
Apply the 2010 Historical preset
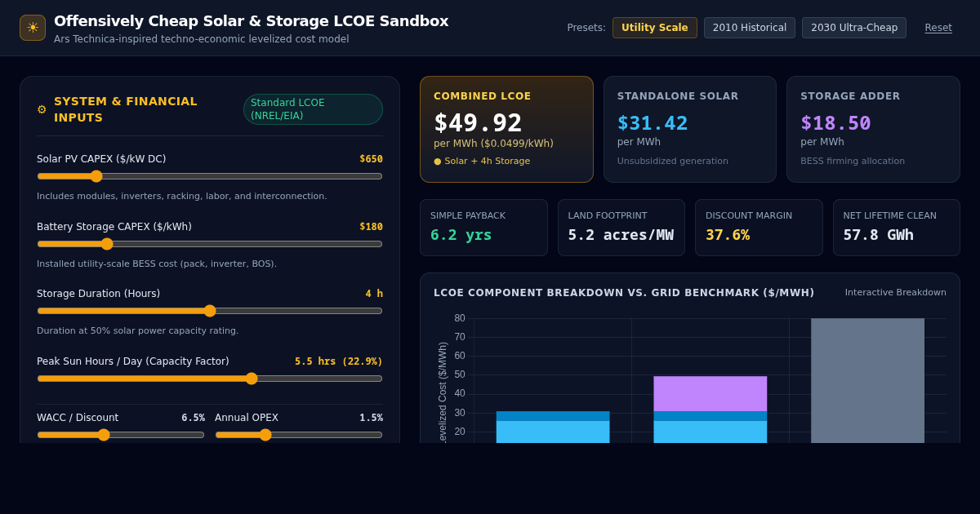pyautogui.click(x=750, y=28)
